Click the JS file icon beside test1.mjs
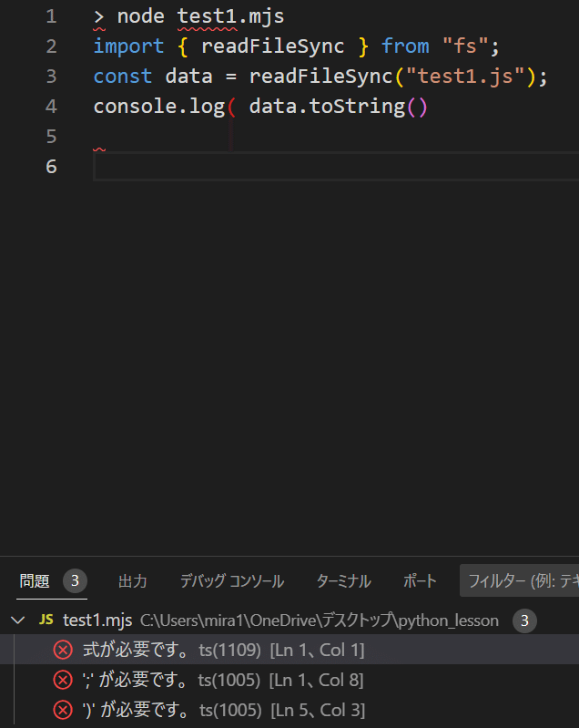 coord(46,620)
